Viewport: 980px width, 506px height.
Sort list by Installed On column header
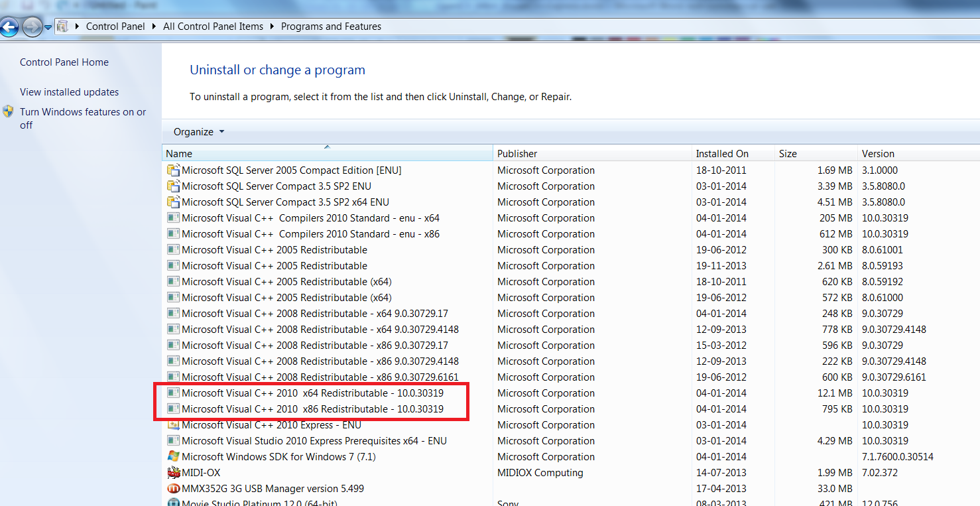[x=733, y=153]
